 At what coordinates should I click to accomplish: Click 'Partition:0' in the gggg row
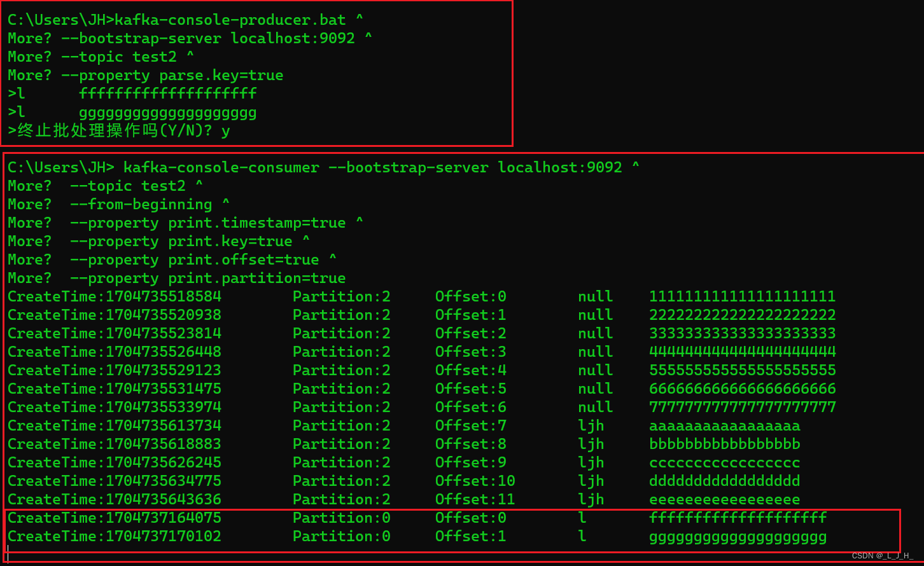(342, 536)
